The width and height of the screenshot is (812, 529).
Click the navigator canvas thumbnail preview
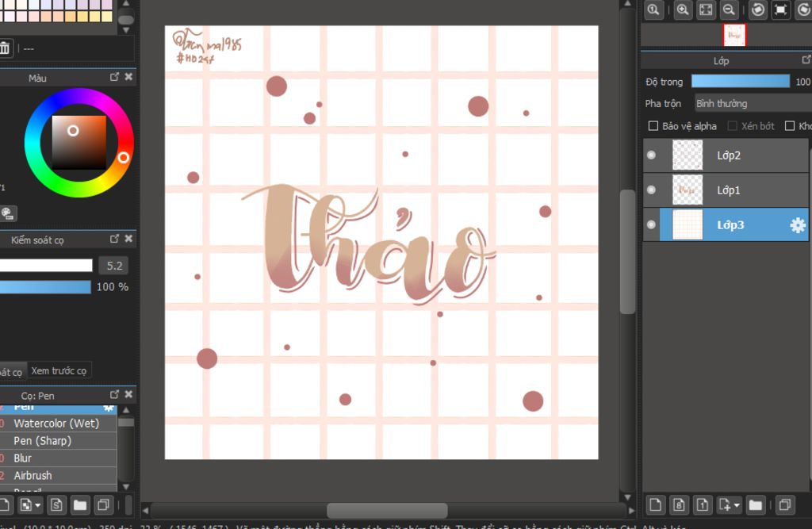[x=734, y=35]
